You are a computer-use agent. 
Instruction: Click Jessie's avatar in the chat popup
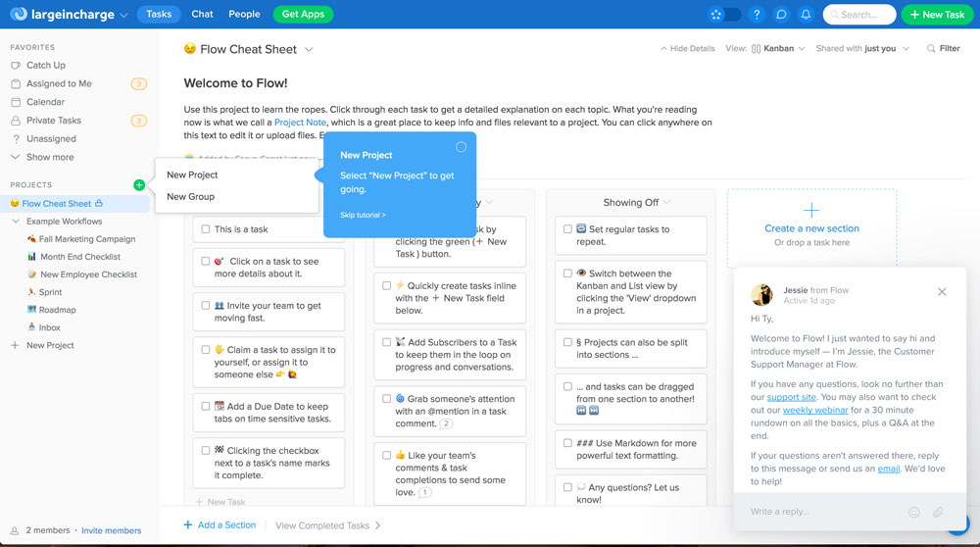click(x=761, y=294)
